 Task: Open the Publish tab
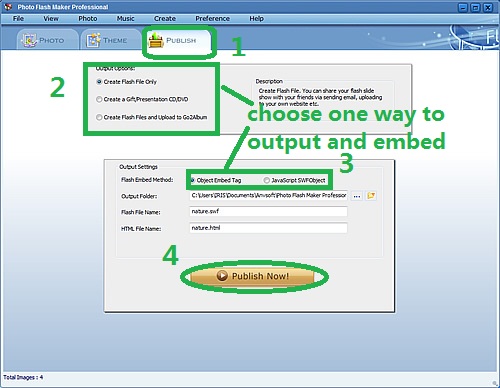(x=178, y=41)
